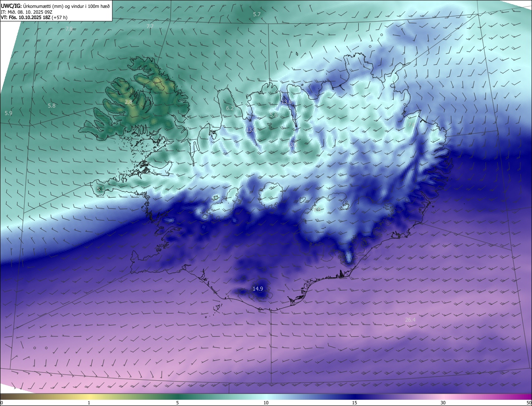Viewport: 532px width, 406px height.
Task: Click the 50 tick on the color scale
Action: click(x=529, y=403)
